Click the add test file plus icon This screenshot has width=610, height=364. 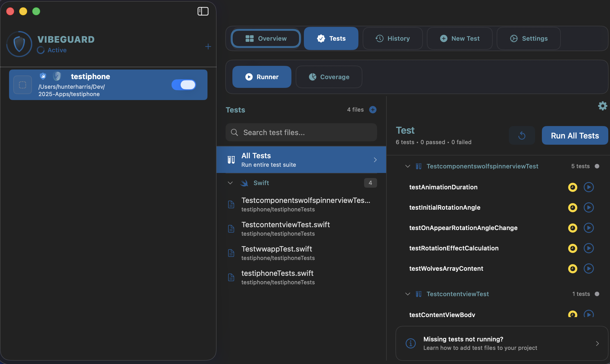(373, 110)
